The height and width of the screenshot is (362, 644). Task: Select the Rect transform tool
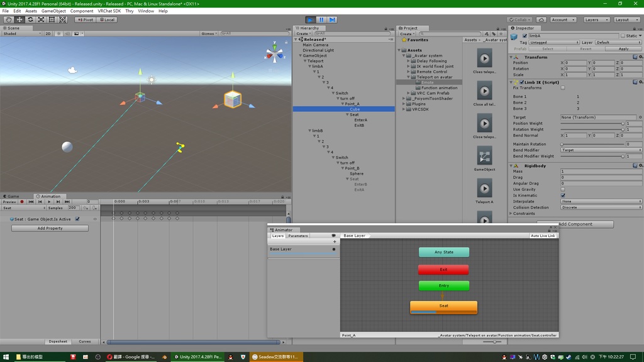tap(52, 19)
